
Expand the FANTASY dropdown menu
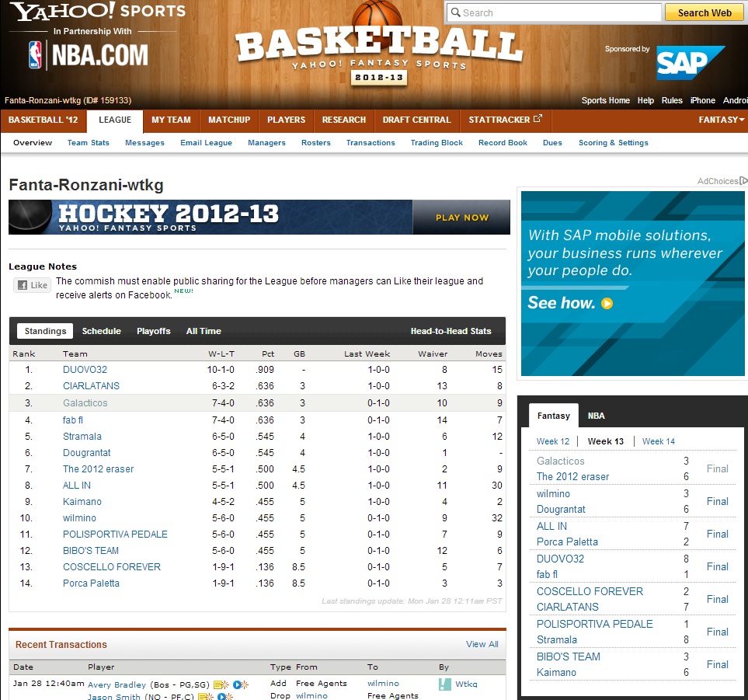[x=722, y=120]
